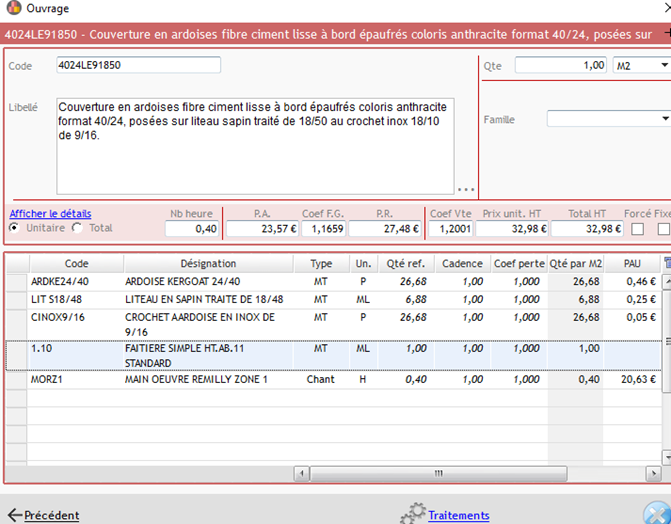Select the CINOX9/16 code cell
The height and width of the screenshot is (524, 671).
[x=76, y=325]
